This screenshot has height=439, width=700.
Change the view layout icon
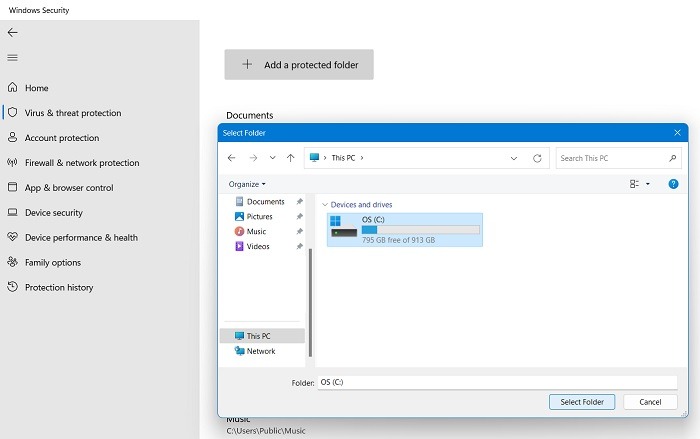(x=634, y=184)
